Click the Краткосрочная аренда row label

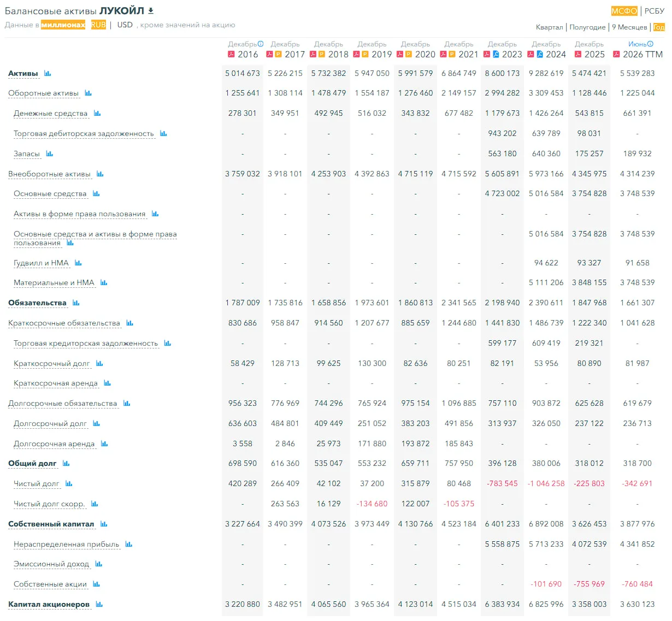(x=56, y=383)
